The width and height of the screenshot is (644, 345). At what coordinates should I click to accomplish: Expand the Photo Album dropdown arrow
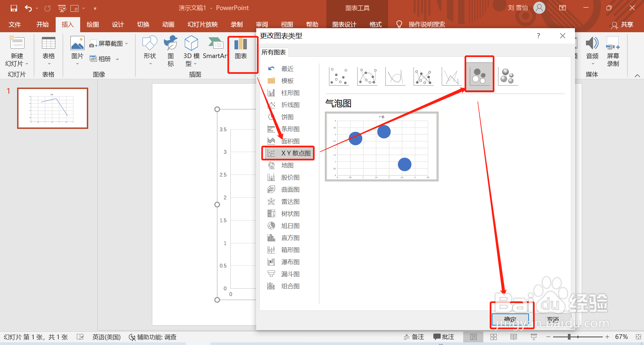point(117,59)
